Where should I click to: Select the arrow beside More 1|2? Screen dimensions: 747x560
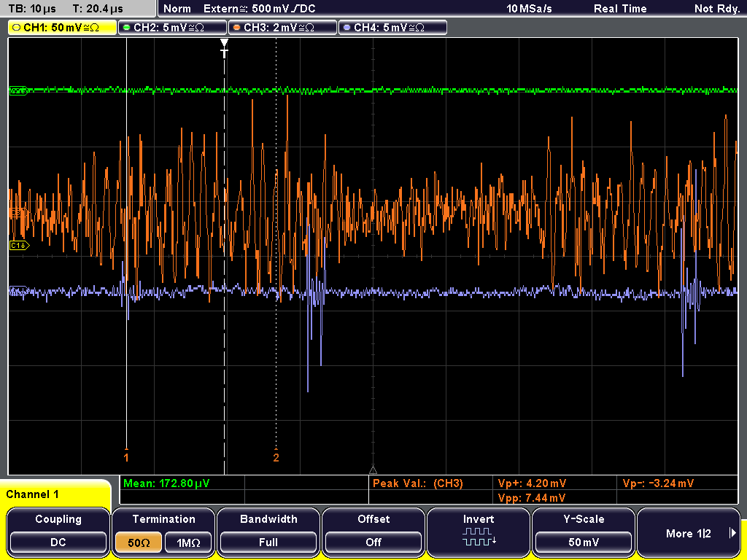point(732,533)
